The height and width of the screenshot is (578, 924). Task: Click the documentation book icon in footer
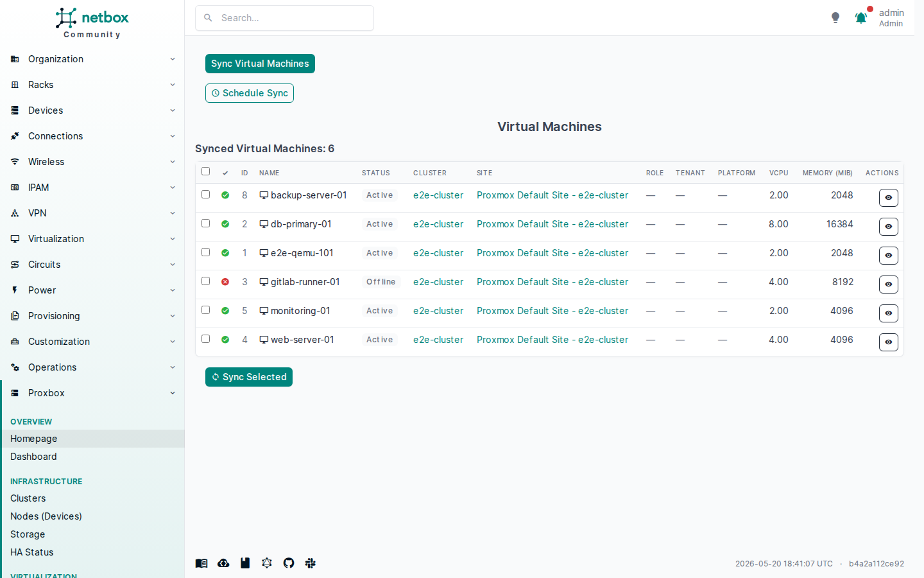(x=201, y=563)
